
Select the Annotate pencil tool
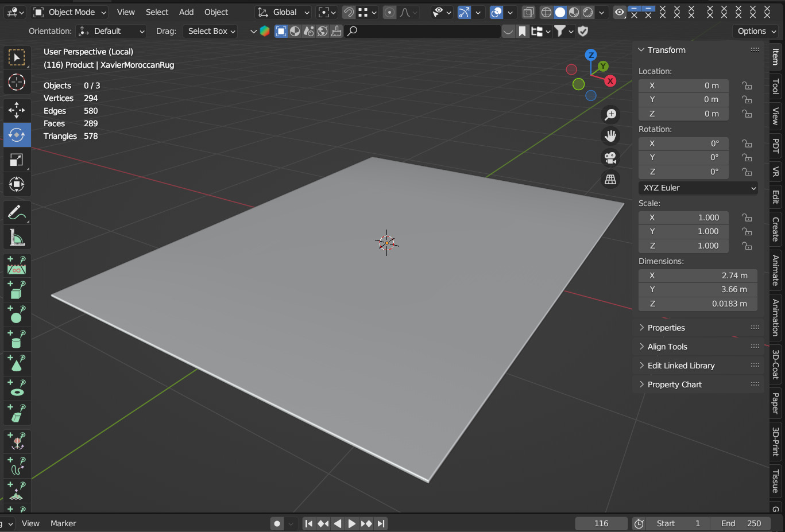click(x=17, y=213)
